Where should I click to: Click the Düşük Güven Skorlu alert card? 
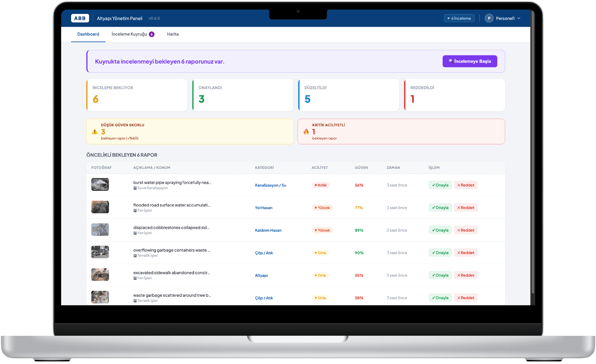(x=190, y=131)
